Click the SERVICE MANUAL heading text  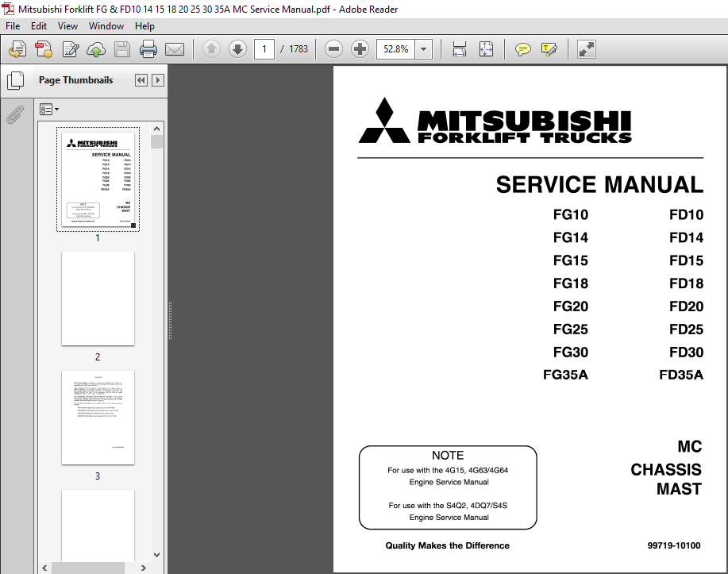tap(599, 185)
